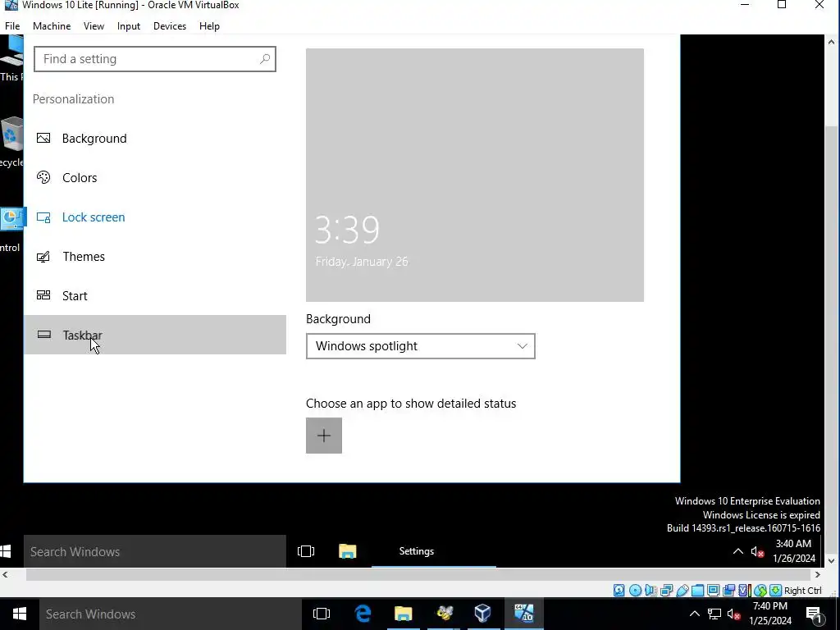840x630 pixels.
Task: Click the bee application icon on host taskbar
Action: pyautogui.click(x=444, y=614)
